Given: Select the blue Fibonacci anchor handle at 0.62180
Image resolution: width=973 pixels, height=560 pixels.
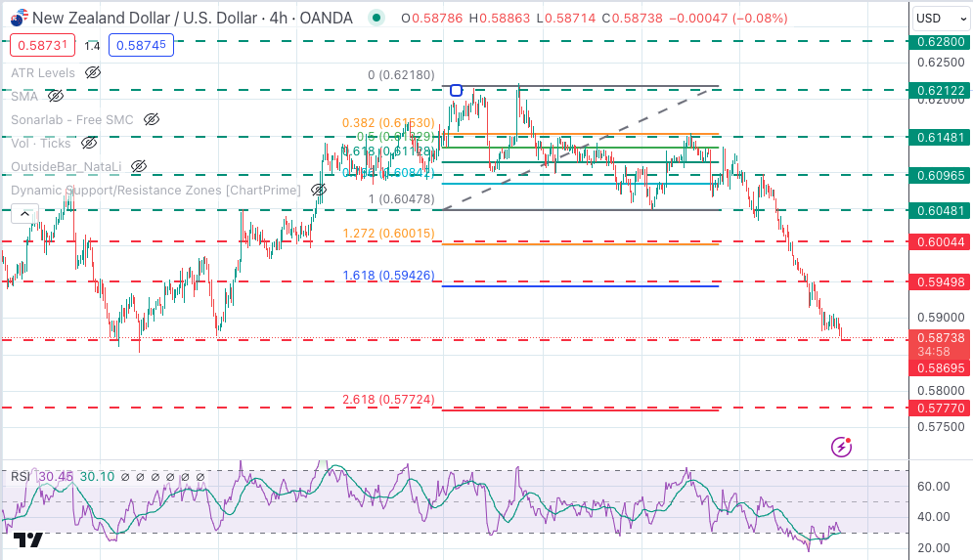Looking at the screenshot, I should point(457,90).
